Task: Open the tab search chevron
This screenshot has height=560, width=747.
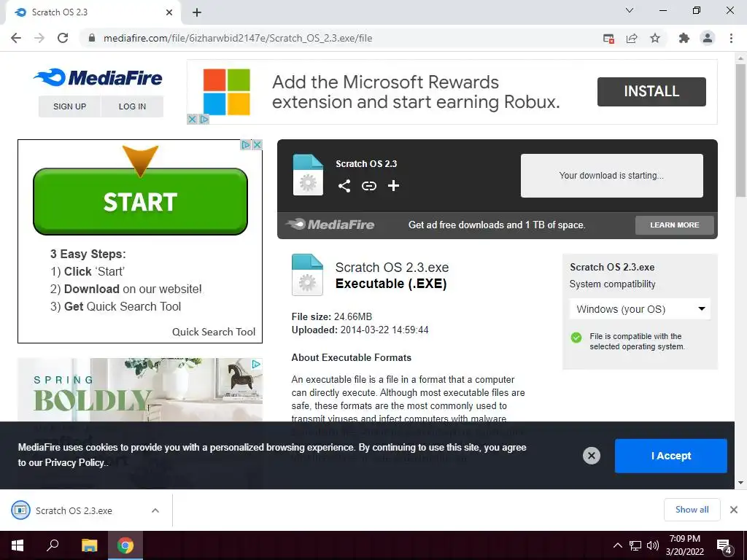Action: tap(630, 10)
